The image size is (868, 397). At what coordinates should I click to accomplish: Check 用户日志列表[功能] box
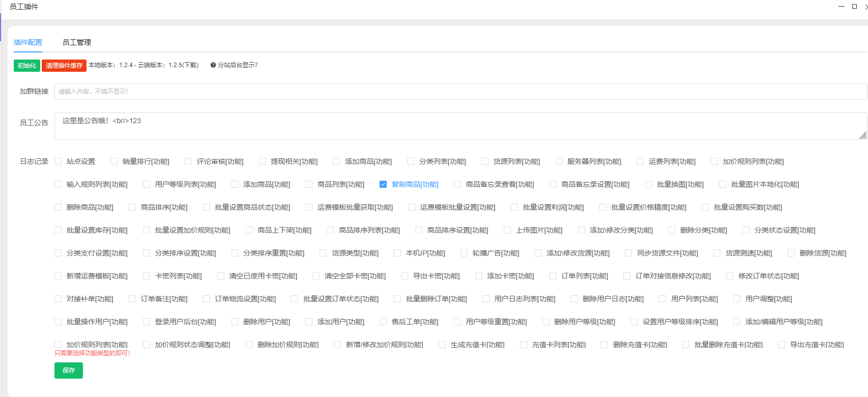pyautogui.click(x=486, y=299)
